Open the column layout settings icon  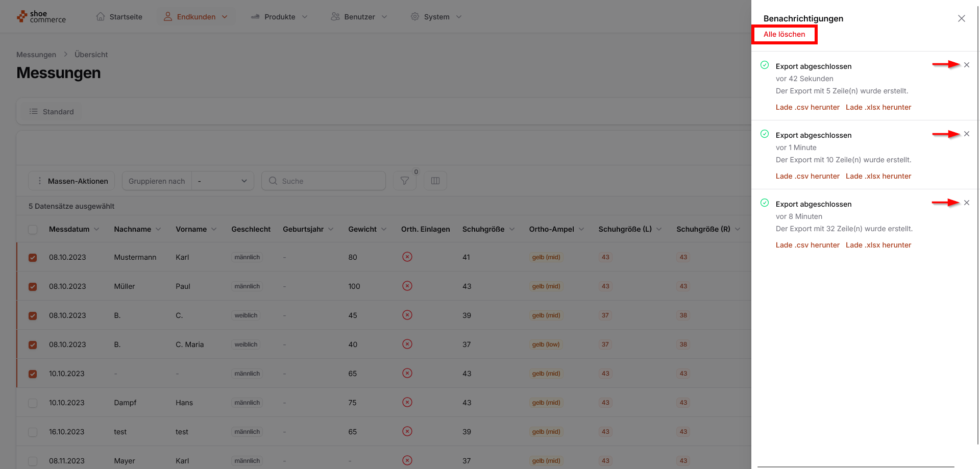[x=435, y=181]
